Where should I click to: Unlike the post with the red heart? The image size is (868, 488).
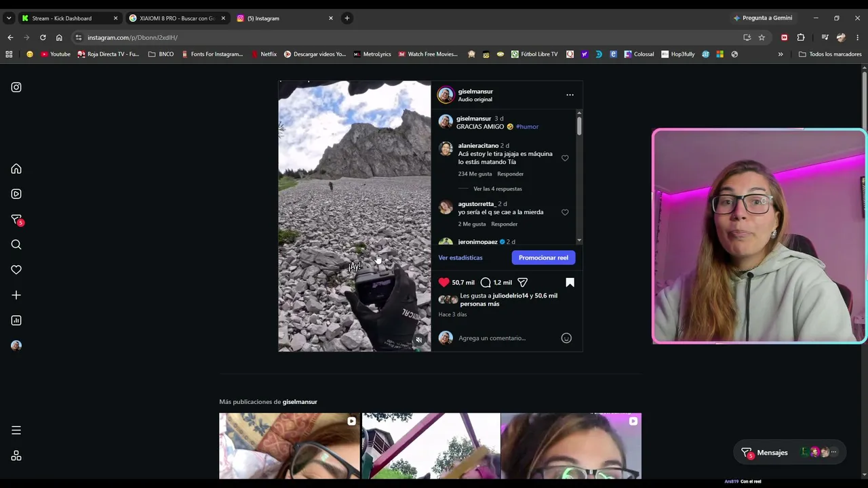coord(444,282)
